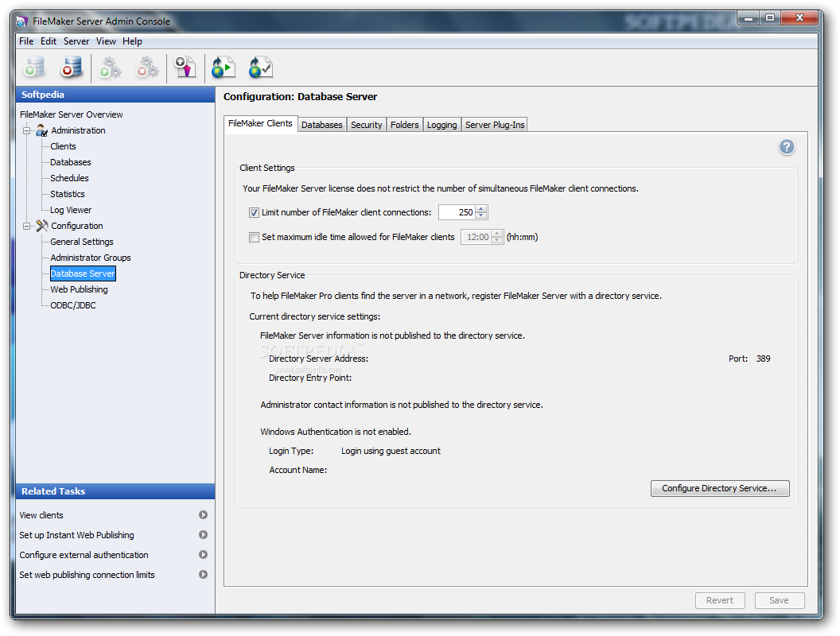Click arrow icon beside Configure external authentication

203,555
